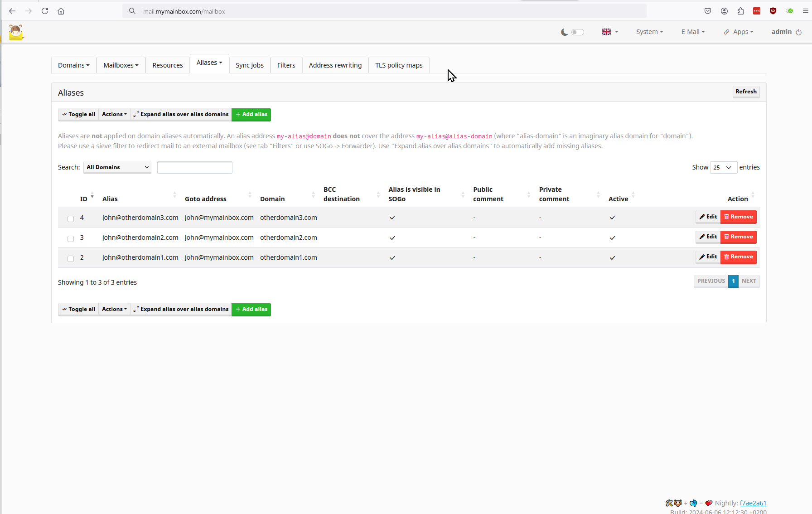Click the moon dark mode icon

564,32
